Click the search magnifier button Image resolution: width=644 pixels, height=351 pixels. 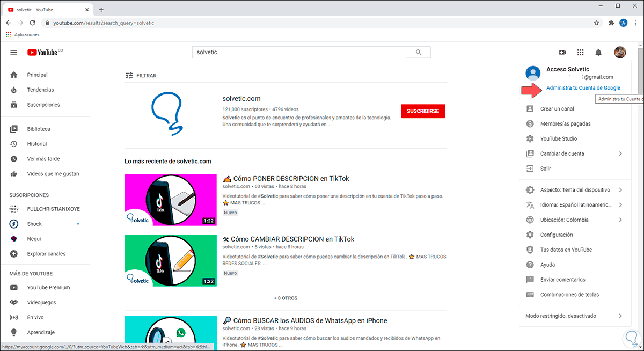(419, 52)
